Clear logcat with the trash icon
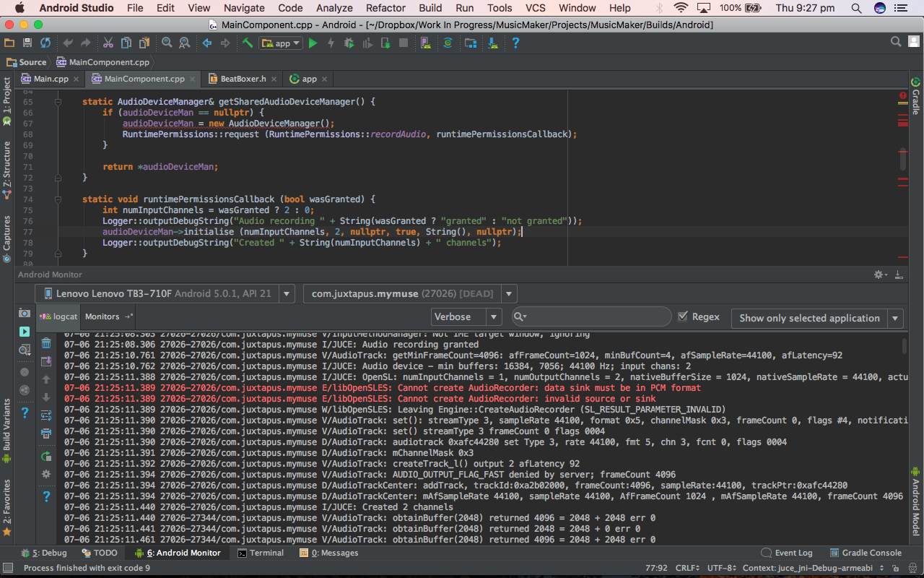The height and width of the screenshot is (578, 924). (46, 343)
